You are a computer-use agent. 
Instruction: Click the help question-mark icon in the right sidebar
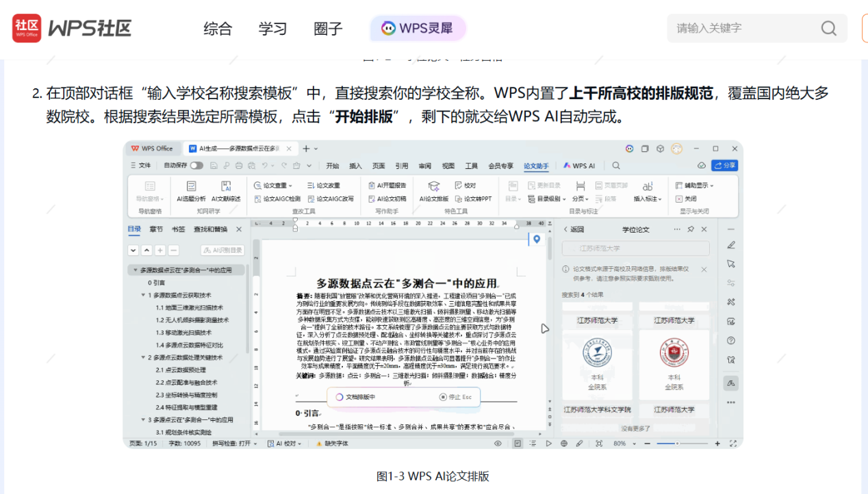pyautogui.click(x=731, y=340)
